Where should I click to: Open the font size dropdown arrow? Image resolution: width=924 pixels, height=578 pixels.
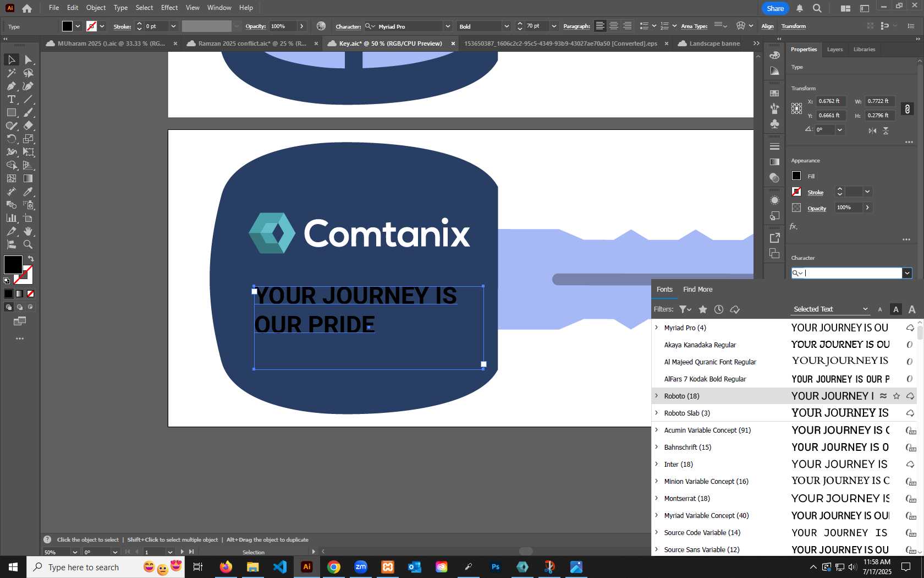point(554,26)
